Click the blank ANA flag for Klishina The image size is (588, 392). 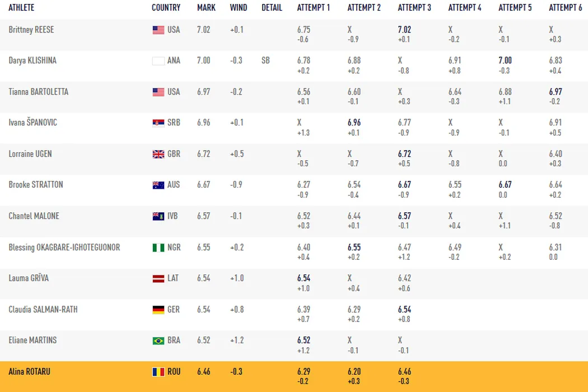pos(158,61)
